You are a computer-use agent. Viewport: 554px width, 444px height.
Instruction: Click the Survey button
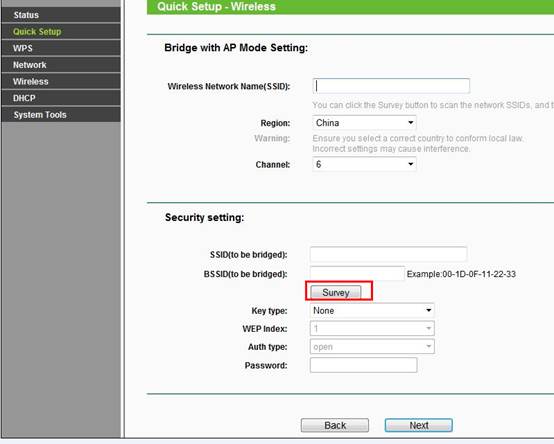click(336, 292)
